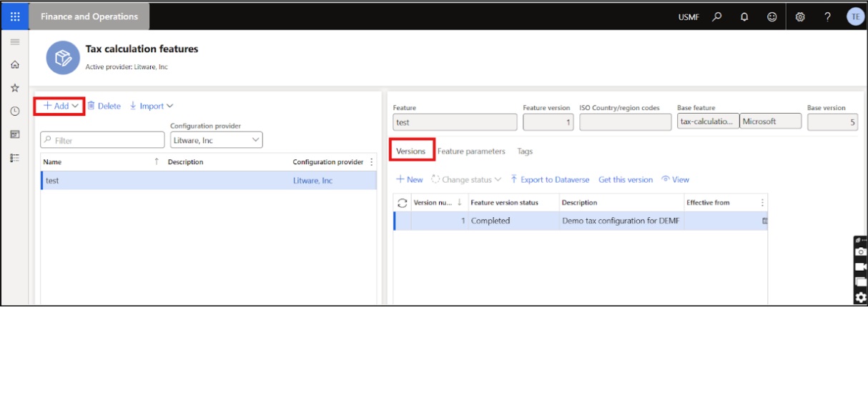Click Finance and Operations title
The height and width of the screenshot is (415, 868).
pyautogui.click(x=89, y=16)
